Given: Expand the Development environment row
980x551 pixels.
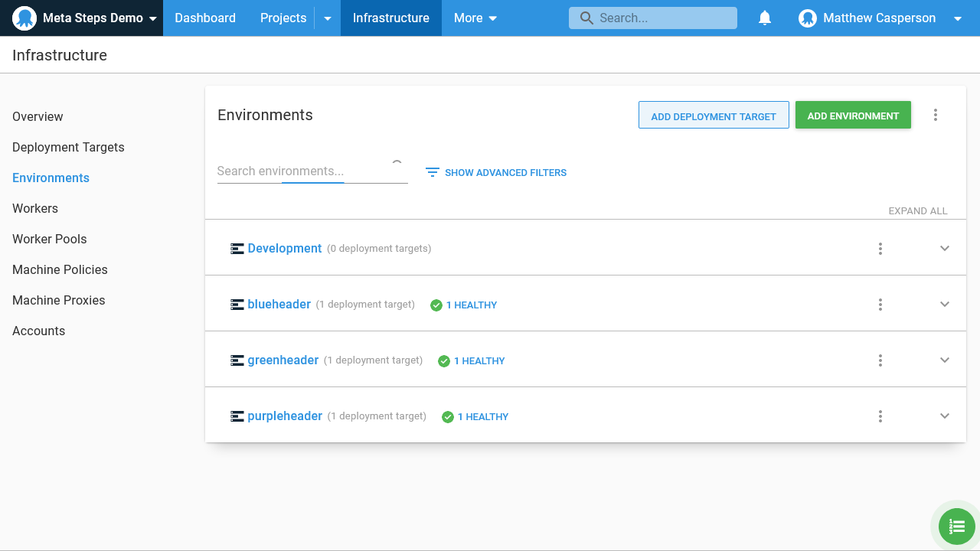Looking at the screenshot, I should (x=944, y=249).
